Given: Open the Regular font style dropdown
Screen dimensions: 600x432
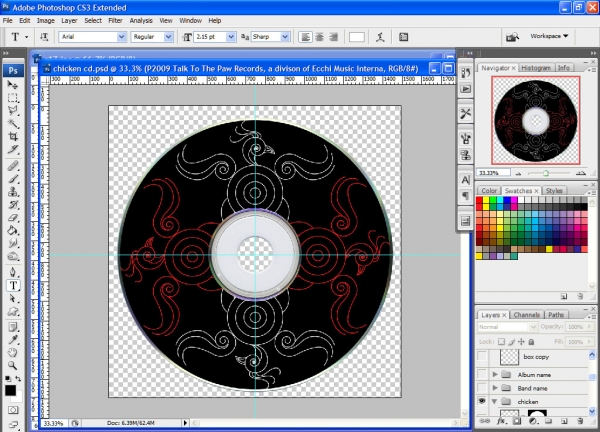Looking at the screenshot, I should click(168, 37).
